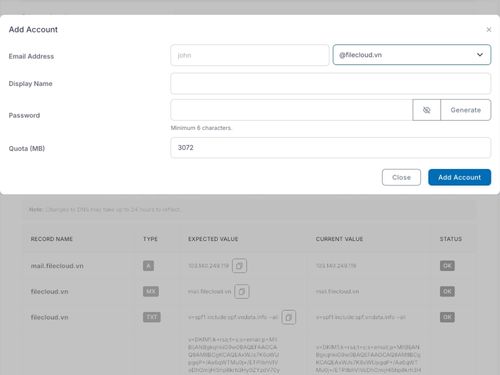Copy expected value for mail.filecloud.vn record
This screenshot has width=500, height=375.
tap(239, 266)
